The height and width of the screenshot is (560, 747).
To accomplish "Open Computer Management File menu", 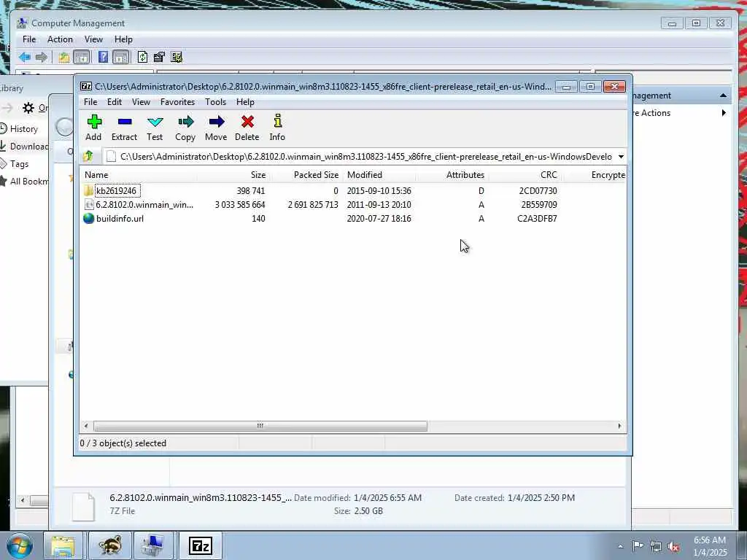I will coord(29,39).
